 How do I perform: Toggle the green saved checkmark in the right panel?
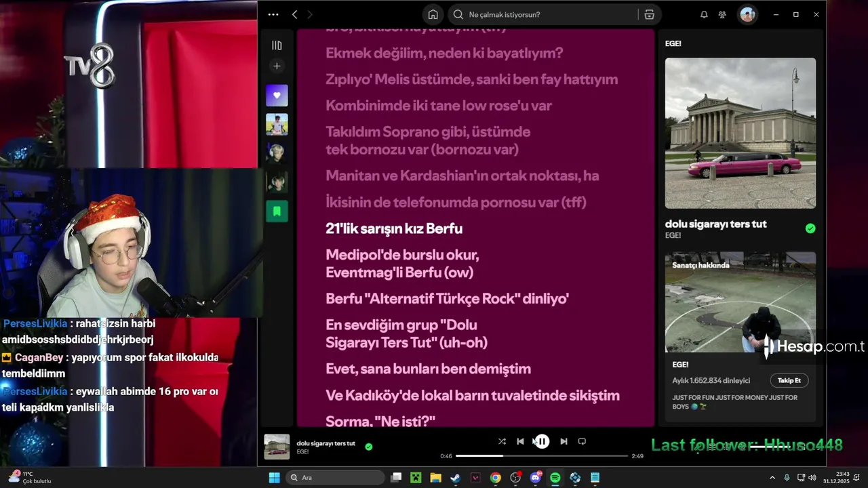810,228
